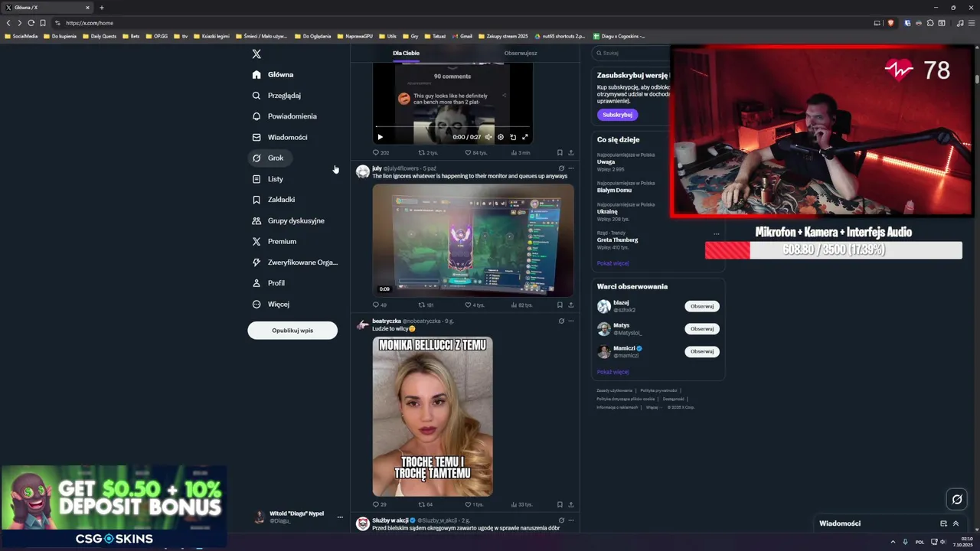Viewport: 980px width, 551px height.
Task: Click Pokaż więcej under Warci obserwowania
Action: pos(612,372)
